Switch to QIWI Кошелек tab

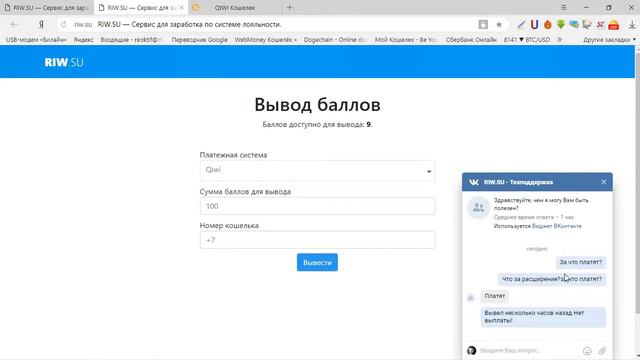click(235, 7)
